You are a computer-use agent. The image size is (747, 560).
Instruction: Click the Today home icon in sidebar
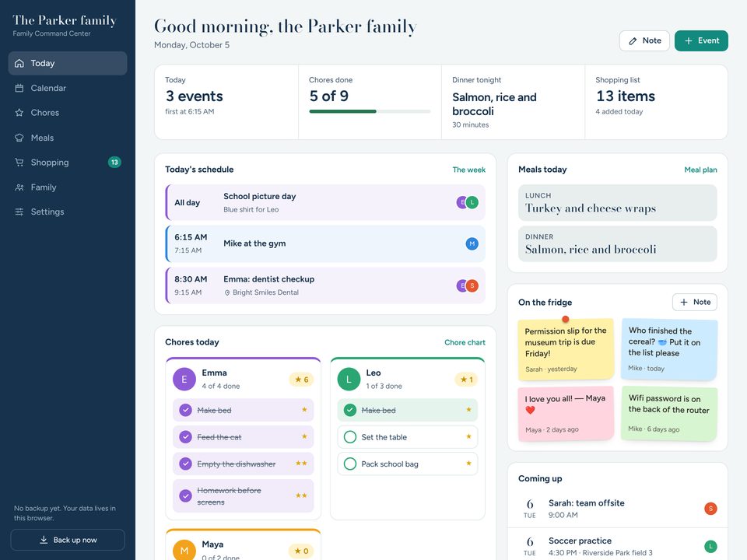[19, 63]
